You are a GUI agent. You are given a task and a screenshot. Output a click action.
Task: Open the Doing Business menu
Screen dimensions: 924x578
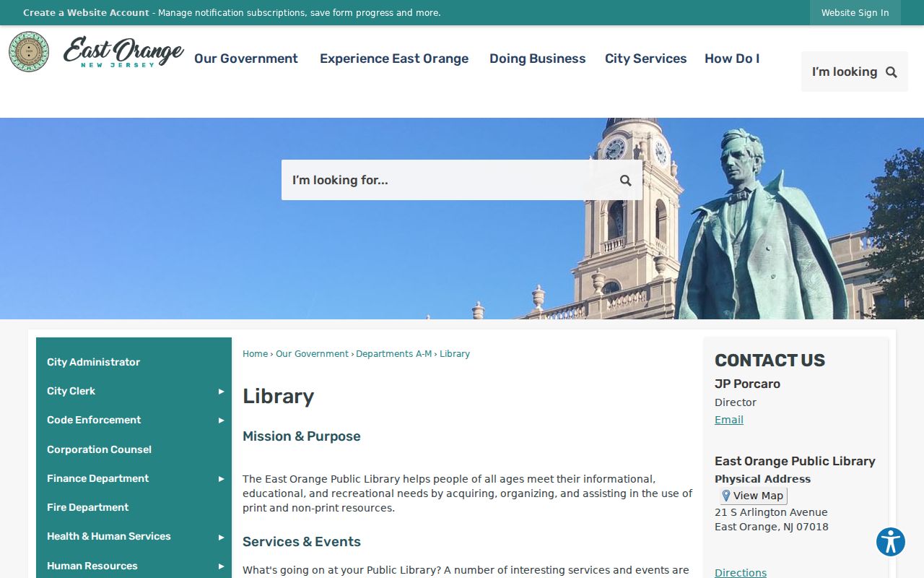click(x=538, y=59)
